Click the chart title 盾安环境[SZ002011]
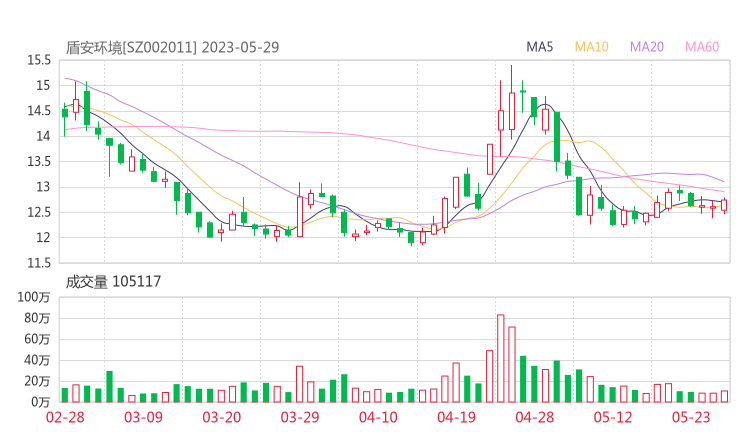This screenshot has width=740, height=440. [x=132, y=47]
